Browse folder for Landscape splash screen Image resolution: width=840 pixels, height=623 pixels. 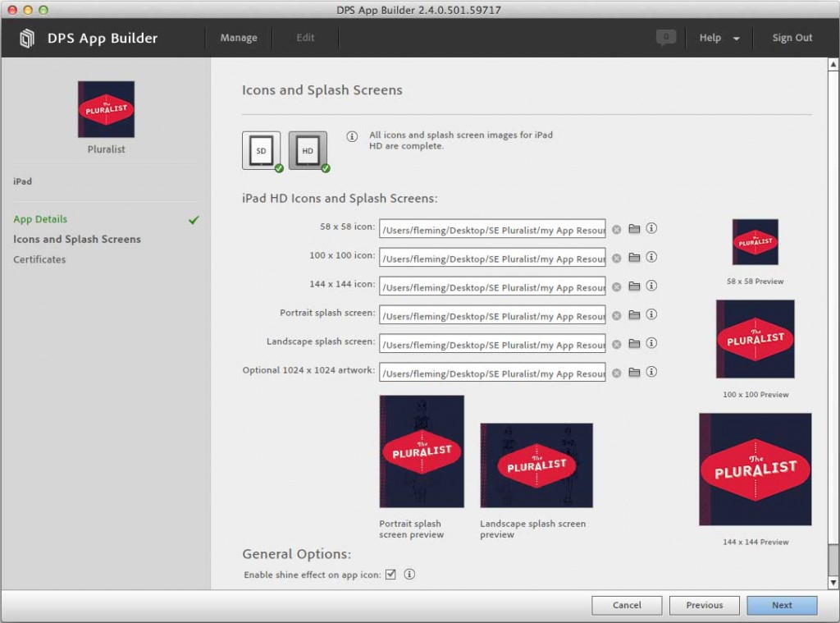(x=634, y=344)
